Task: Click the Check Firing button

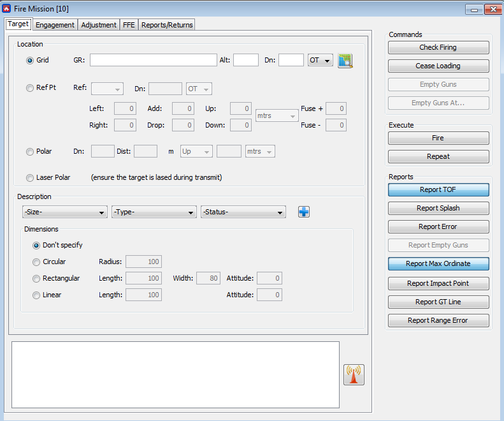Action: click(x=438, y=47)
